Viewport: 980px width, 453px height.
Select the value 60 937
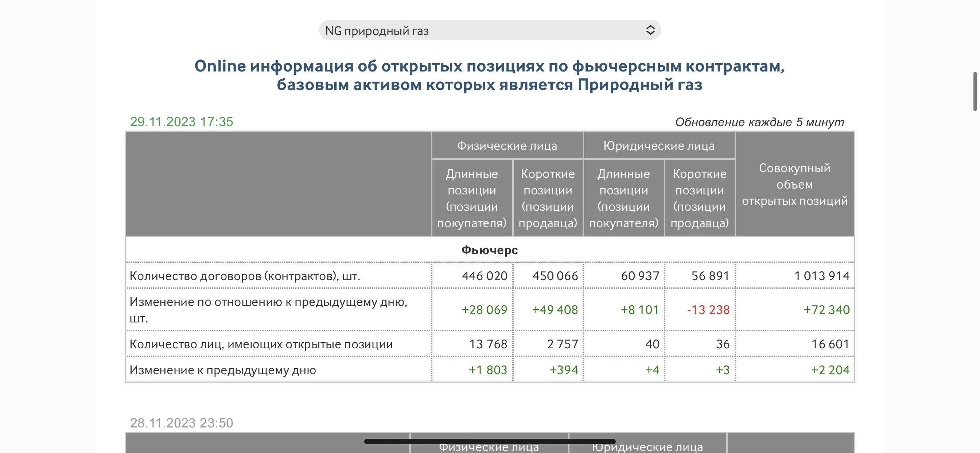pyautogui.click(x=640, y=276)
